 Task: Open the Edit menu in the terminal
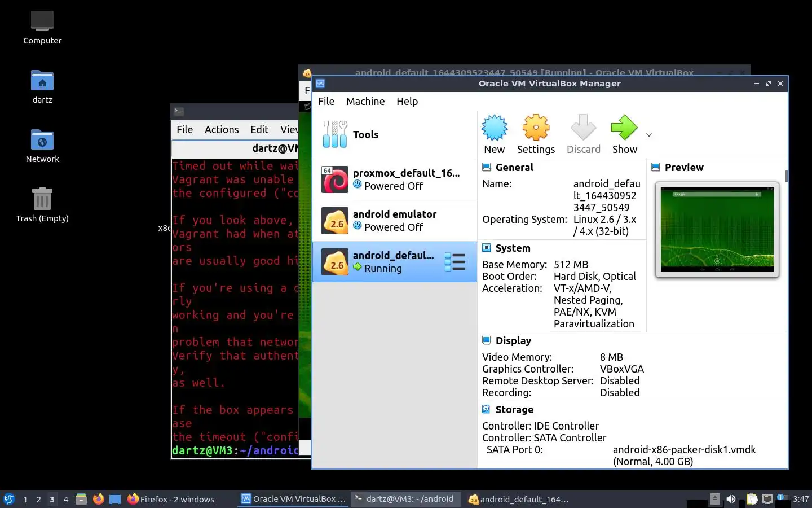[x=259, y=130]
